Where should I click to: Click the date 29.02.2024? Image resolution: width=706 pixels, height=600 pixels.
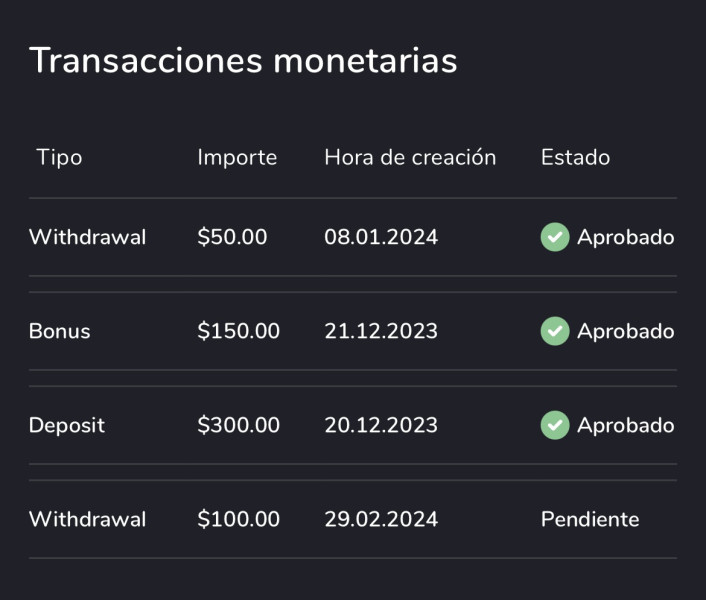381,519
